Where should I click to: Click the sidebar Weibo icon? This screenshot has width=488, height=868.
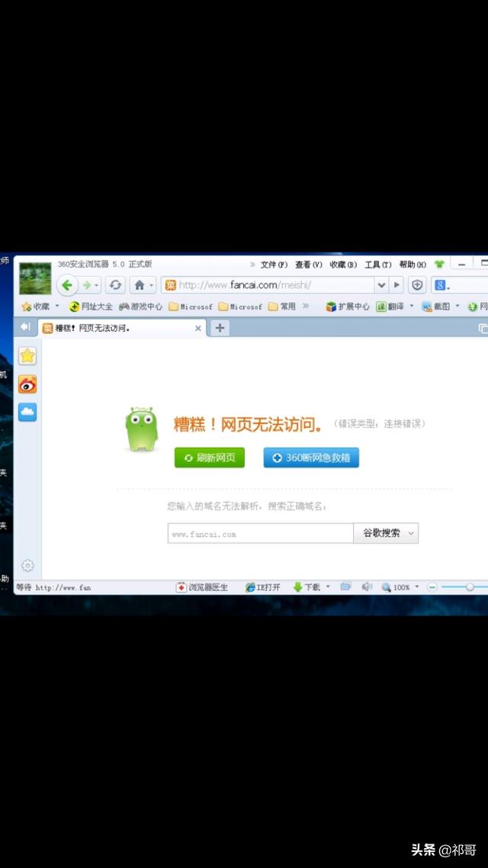(27, 384)
